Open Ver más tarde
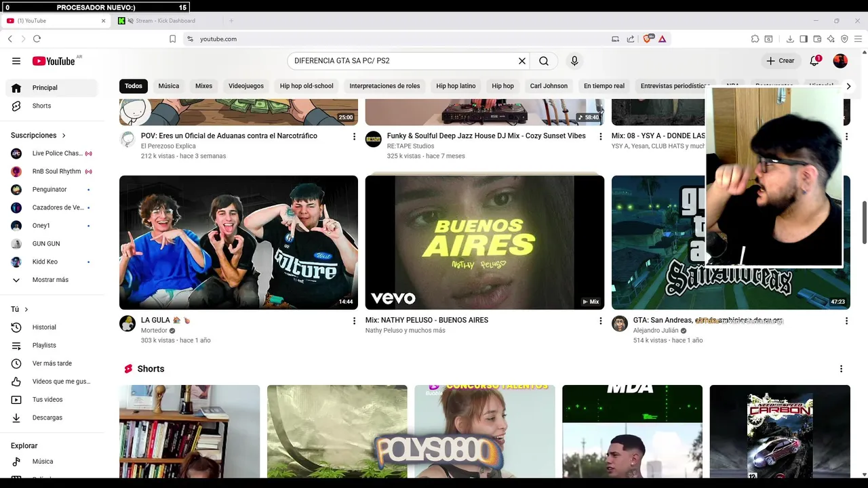Image resolution: width=868 pixels, height=488 pixels. point(52,363)
